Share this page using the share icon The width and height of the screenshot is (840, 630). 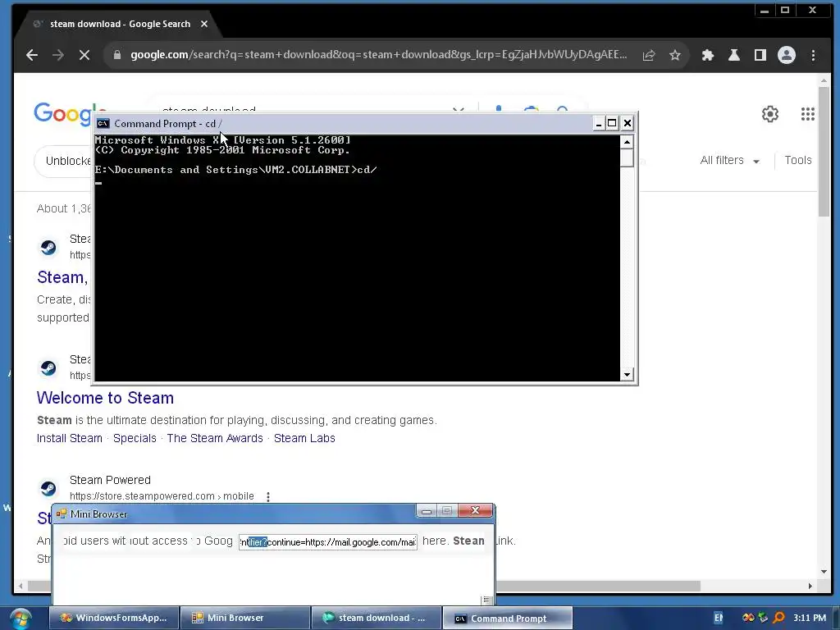tap(649, 55)
